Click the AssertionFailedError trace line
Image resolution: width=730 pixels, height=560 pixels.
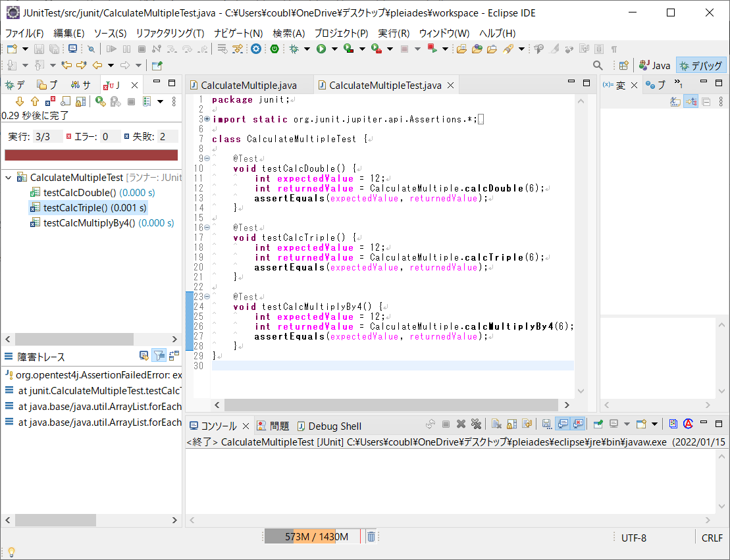click(93, 374)
